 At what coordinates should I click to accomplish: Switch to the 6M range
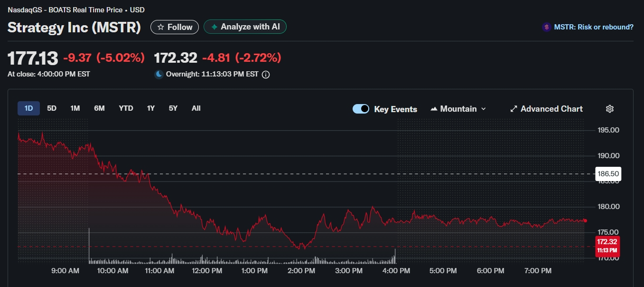point(99,108)
